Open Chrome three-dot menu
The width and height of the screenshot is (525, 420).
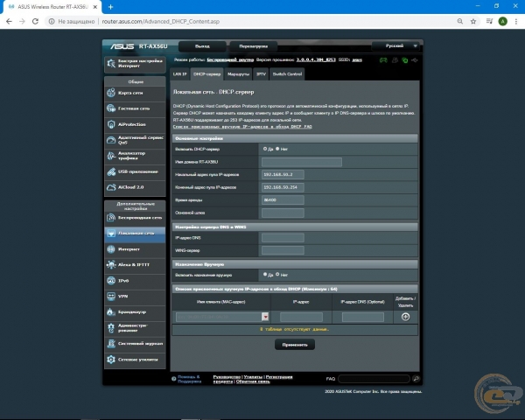click(516, 21)
